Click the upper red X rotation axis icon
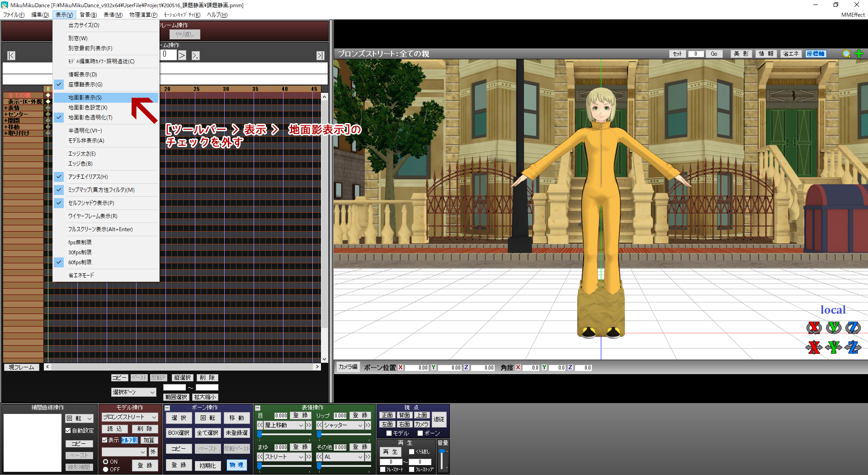The image size is (868, 475). pyautogui.click(x=814, y=327)
